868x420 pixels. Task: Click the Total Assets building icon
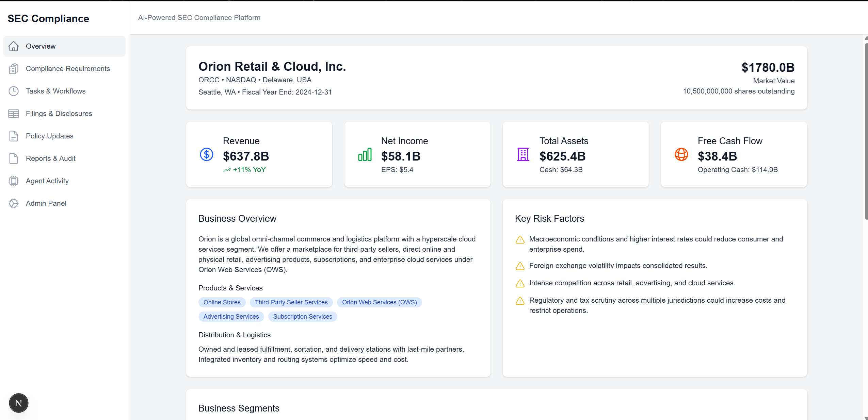523,155
